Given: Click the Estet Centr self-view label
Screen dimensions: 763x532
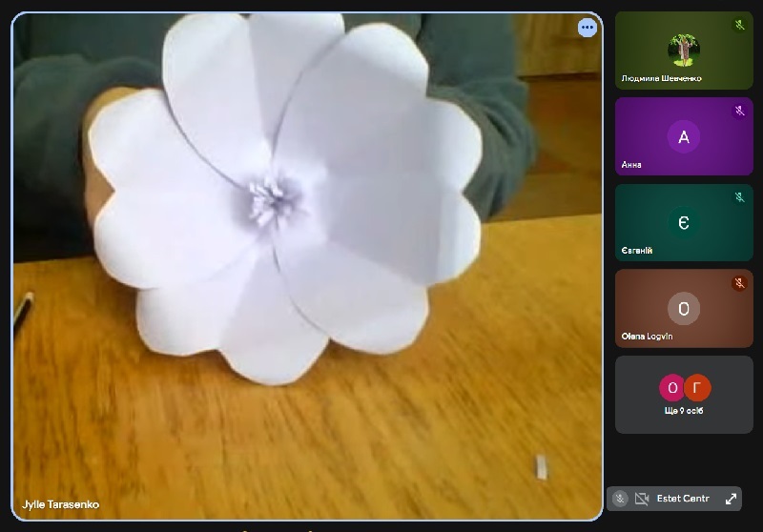Looking at the screenshot, I should pos(683,499).
